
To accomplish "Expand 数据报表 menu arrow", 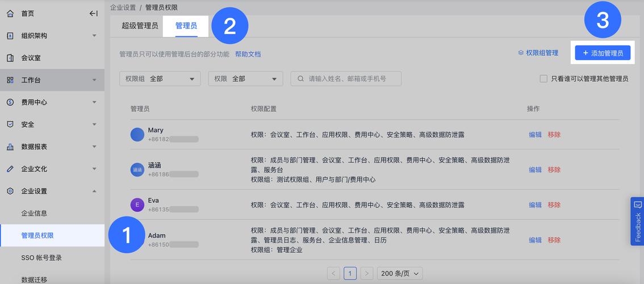I will 94,147.
